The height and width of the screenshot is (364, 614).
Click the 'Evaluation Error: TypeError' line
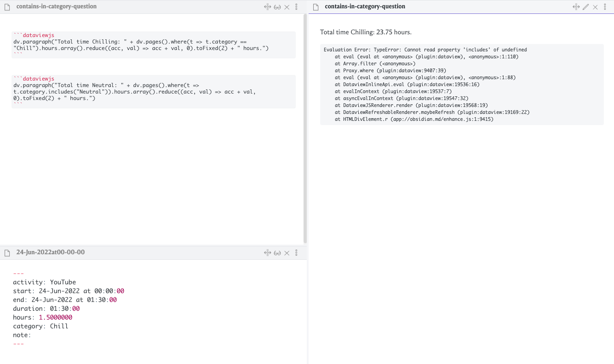(425, 50)
